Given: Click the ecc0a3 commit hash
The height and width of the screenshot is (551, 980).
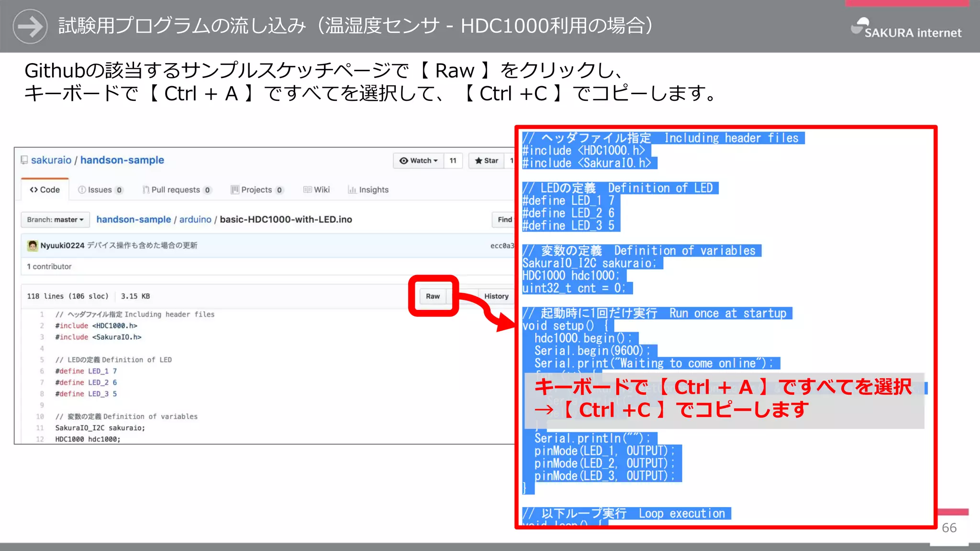Looking at the screenshot, I should click(502, 246).
